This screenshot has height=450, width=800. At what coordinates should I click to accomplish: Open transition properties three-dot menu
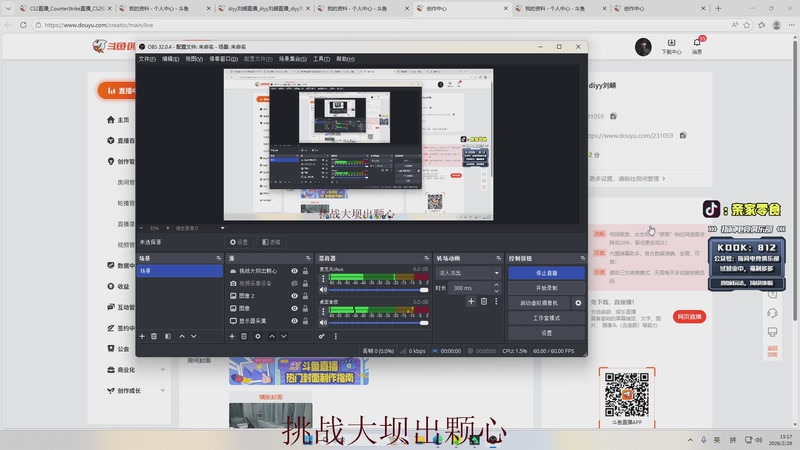pos(496,302)
